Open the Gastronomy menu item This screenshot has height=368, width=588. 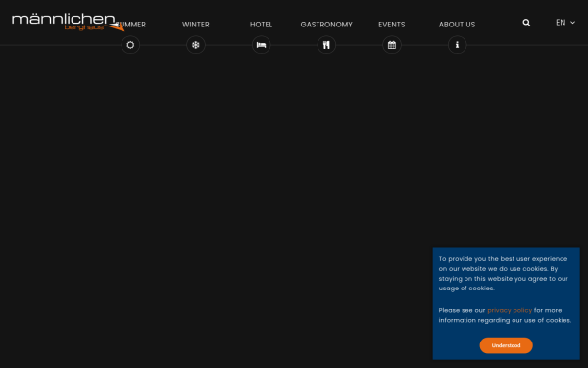[x=326, y=25]
